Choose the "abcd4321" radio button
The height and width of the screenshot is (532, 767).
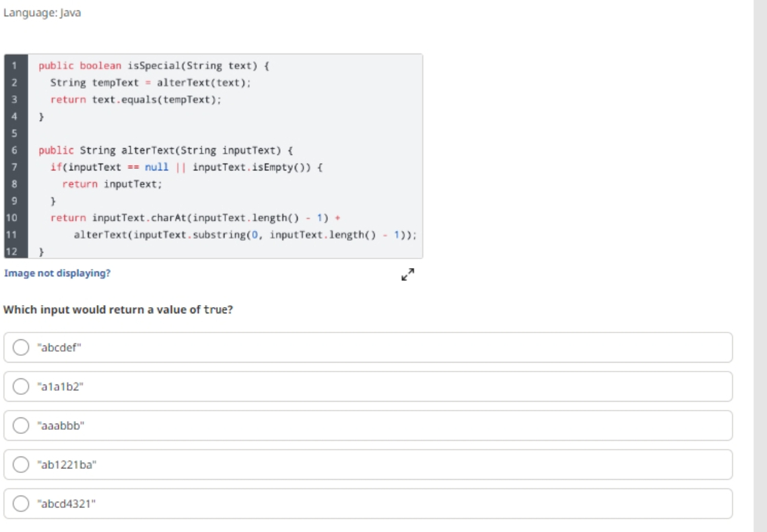21,504
